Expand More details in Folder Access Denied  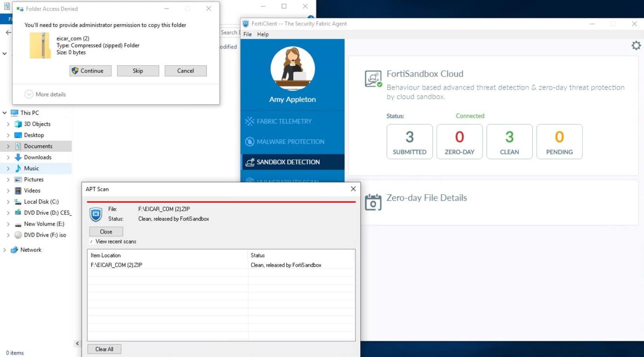click(x=29, y=94)
